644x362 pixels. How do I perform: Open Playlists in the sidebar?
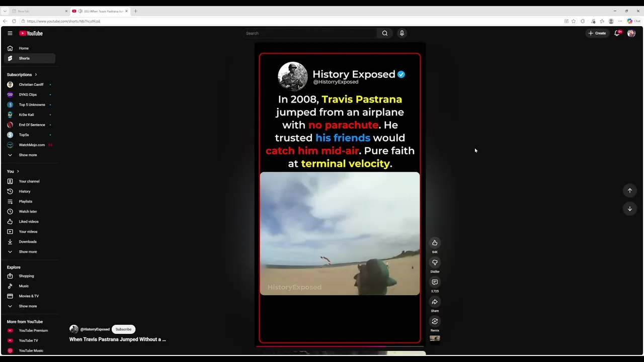30,202
